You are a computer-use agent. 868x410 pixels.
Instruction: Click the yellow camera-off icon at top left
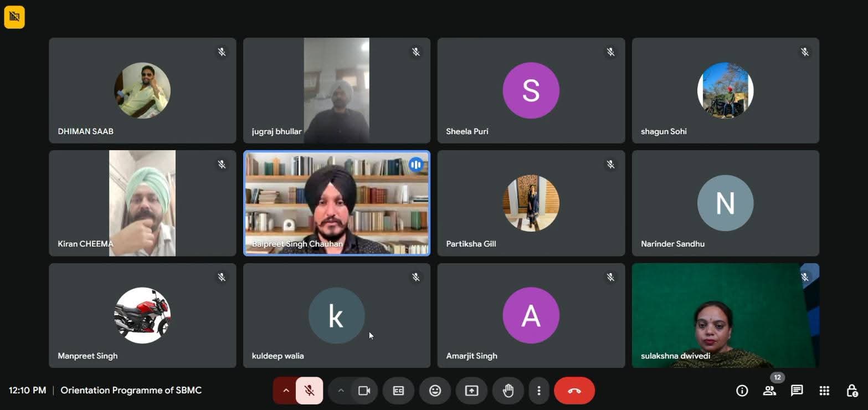coord(14,17)
